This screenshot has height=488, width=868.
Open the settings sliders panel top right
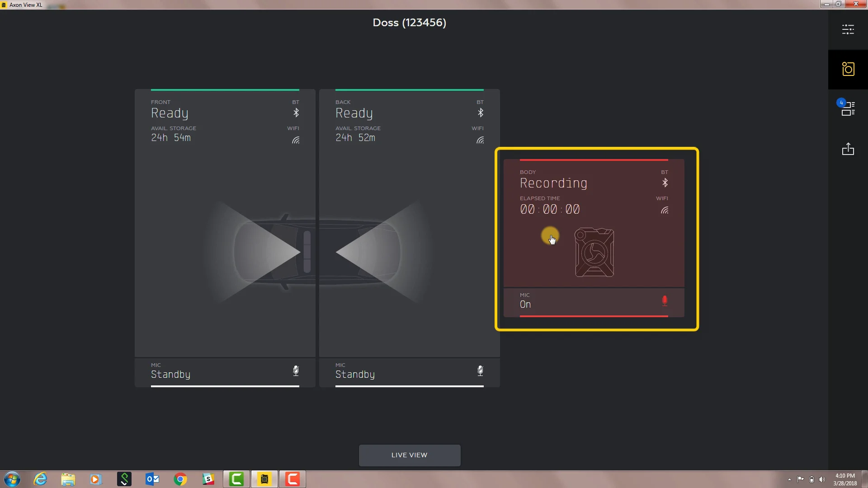pyautogui.click(x=848, y=29)
